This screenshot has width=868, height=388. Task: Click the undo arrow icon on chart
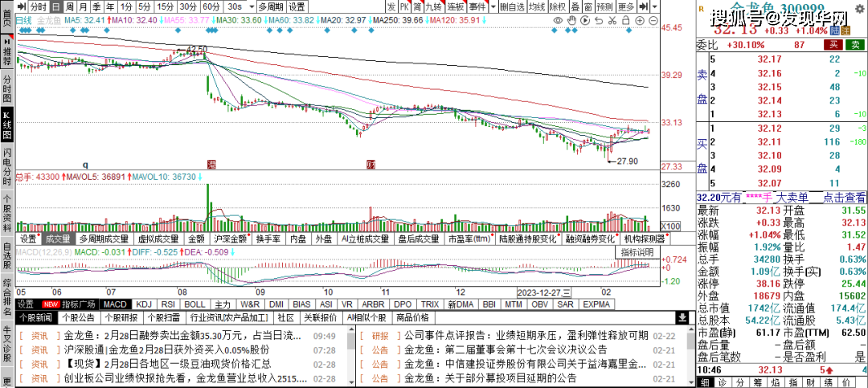[599, 18]
